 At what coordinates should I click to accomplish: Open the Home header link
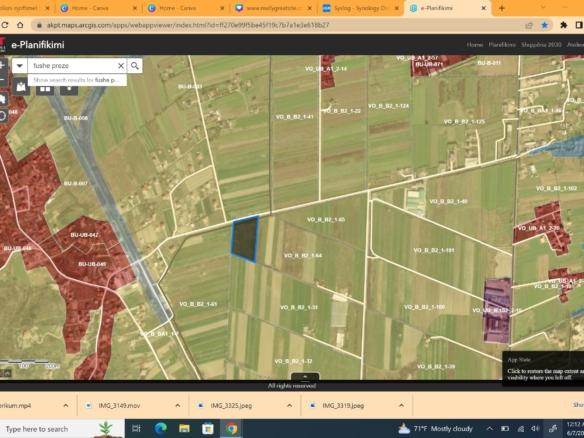pyautogui.click(x=475, y=45)
